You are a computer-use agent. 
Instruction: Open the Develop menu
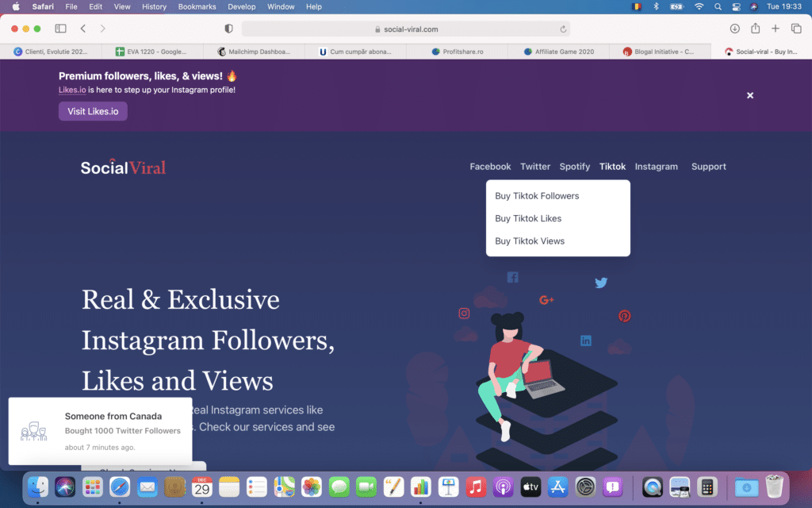(241, 6)
